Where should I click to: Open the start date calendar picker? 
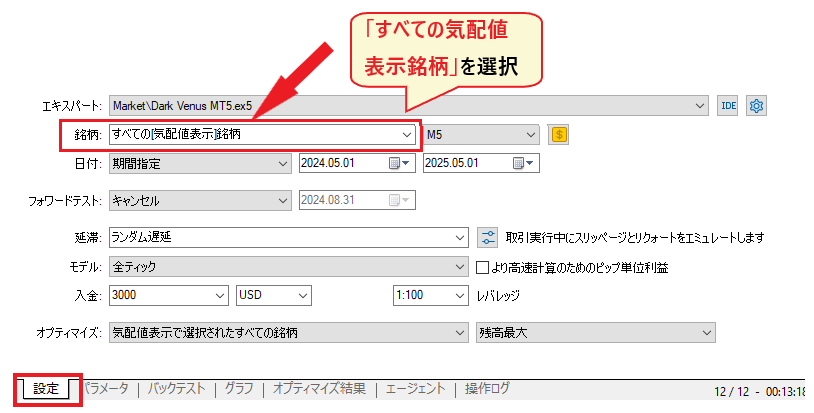point(395,163)
